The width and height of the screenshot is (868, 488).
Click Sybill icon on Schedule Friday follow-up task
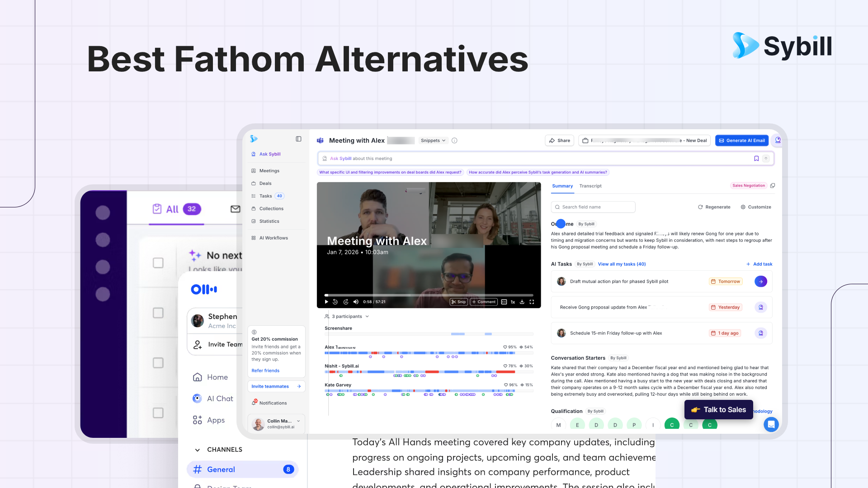[x=761, y=333]
